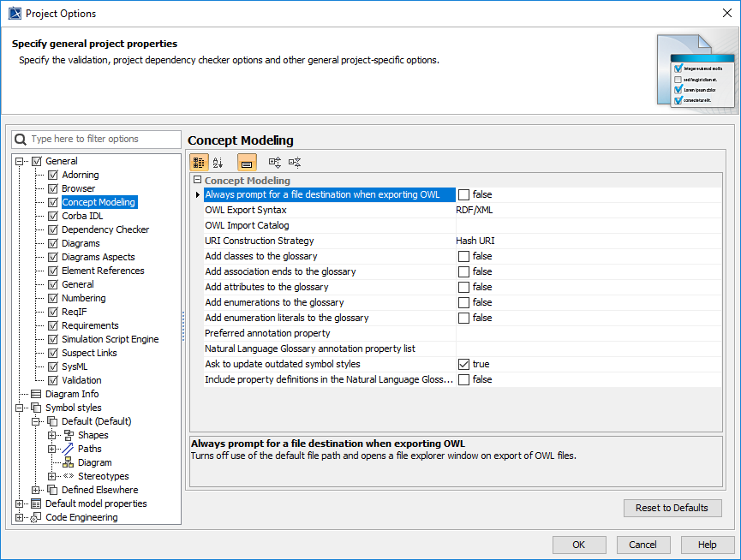Toggle the description area button
This screenshot has height=560, width=741.
[x=247, y=162]
